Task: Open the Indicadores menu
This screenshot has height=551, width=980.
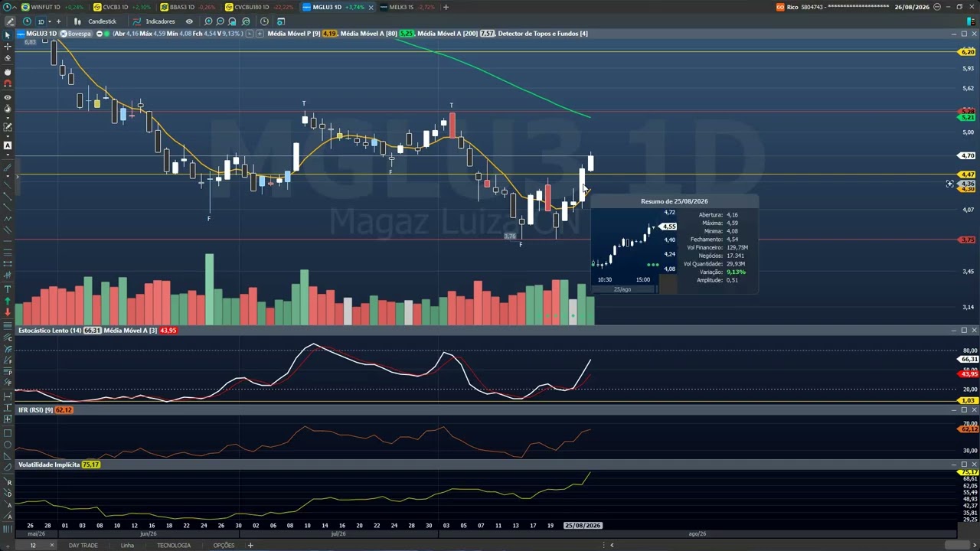Action: pos(154,21)
